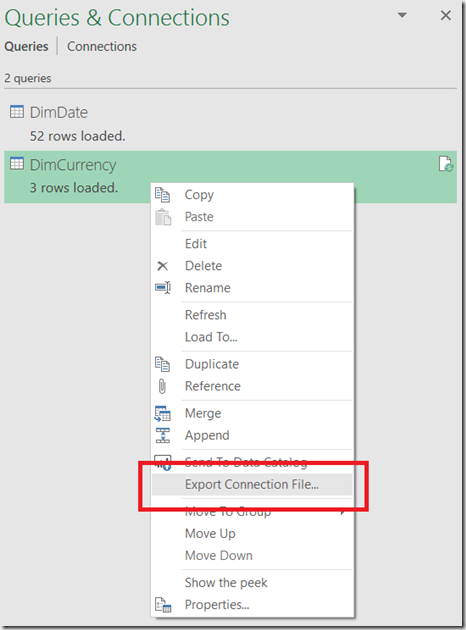466x630 pixels.
Task: Select the Queries tab
Action: click(x=26, y=47)
